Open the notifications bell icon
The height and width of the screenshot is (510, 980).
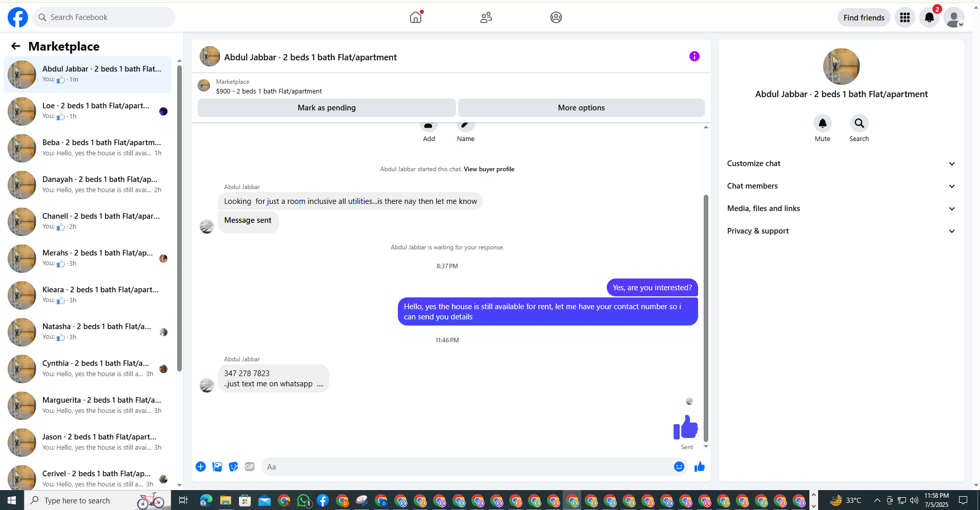pyautogui.click(x=929, y=17)
